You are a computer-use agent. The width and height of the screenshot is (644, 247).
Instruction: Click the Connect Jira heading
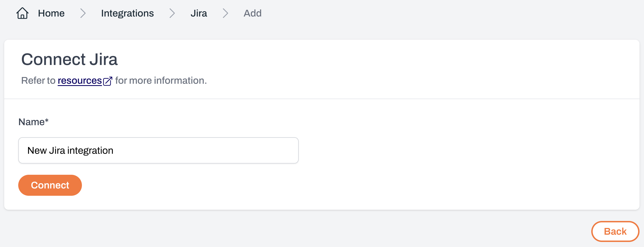[70, 59]
